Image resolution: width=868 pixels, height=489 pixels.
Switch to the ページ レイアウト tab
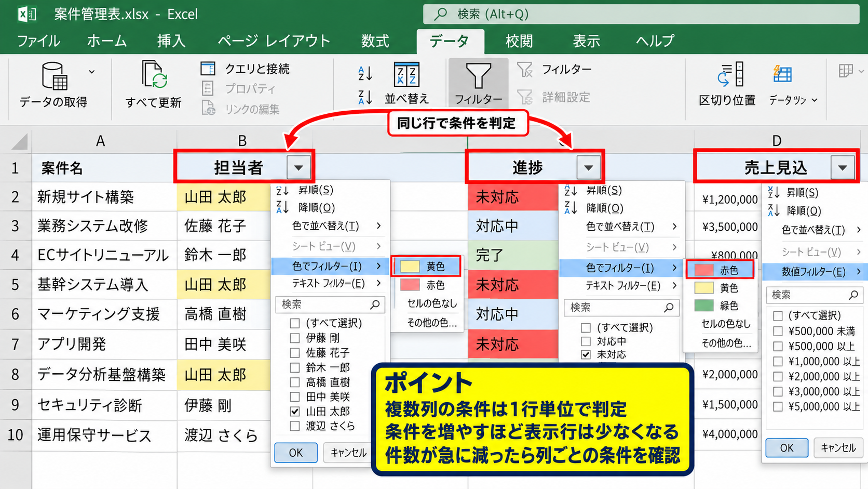[x=274, y=41]
